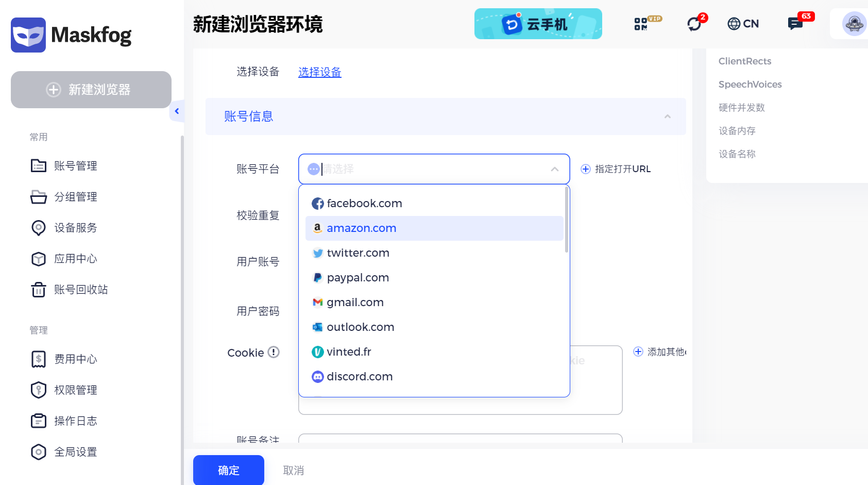Viewport: 868px width, 485px height.
Task: Open the user avatar profile
Action: 854,24
